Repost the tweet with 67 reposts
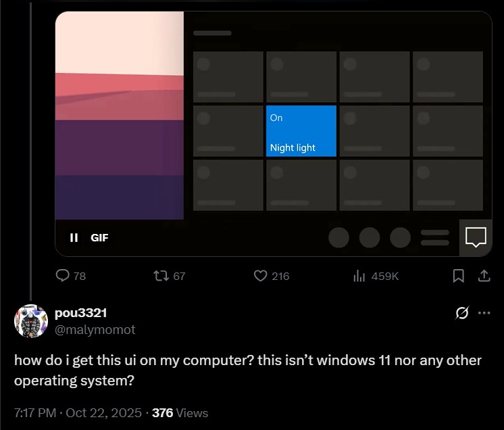504x430 pixels. point(160,276)
